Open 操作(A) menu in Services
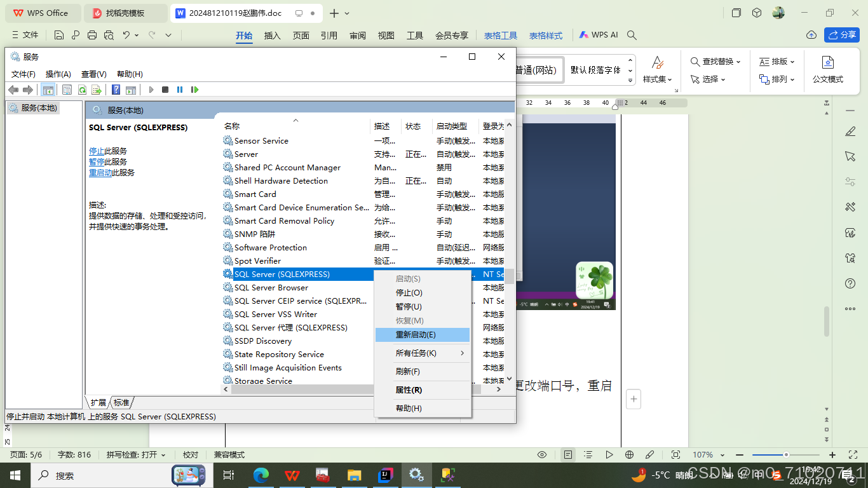868x488 pixels. point(58,74)
